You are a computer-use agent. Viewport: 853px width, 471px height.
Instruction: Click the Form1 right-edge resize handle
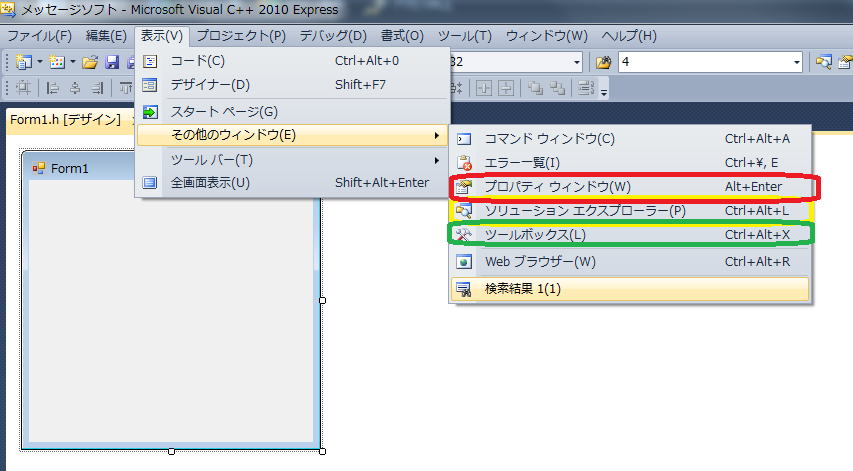point(323,301)
